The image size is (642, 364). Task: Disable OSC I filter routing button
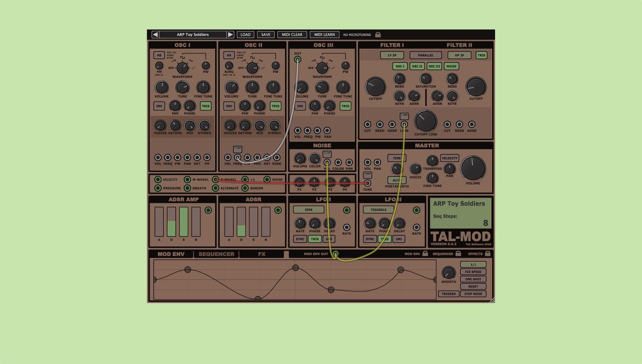pyautogui.click(x=400, y=66)
